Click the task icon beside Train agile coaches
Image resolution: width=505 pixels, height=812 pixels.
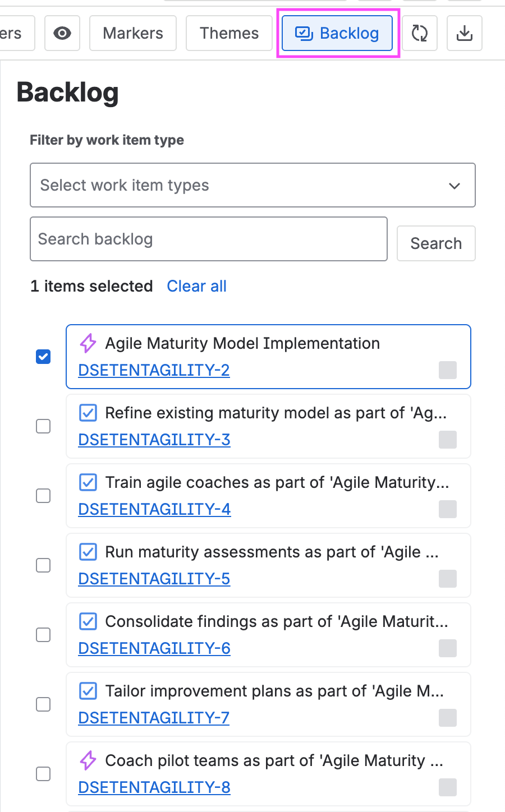[88, 482]
